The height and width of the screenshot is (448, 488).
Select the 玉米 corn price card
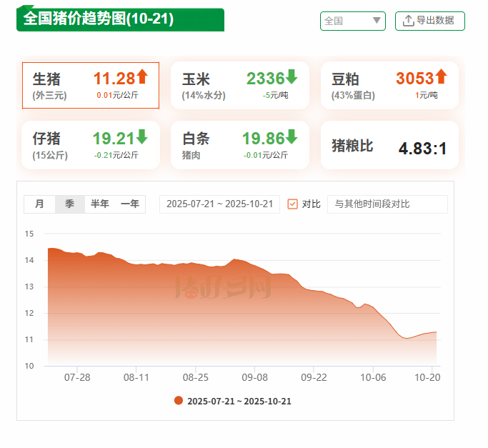pyautogui.click(x=239, y=85)
